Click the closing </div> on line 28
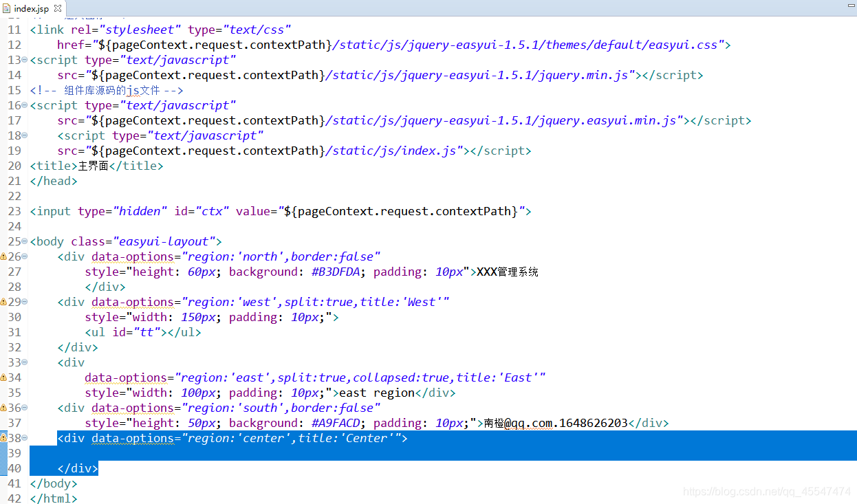857x504 pixels. (x=105, y=287)
